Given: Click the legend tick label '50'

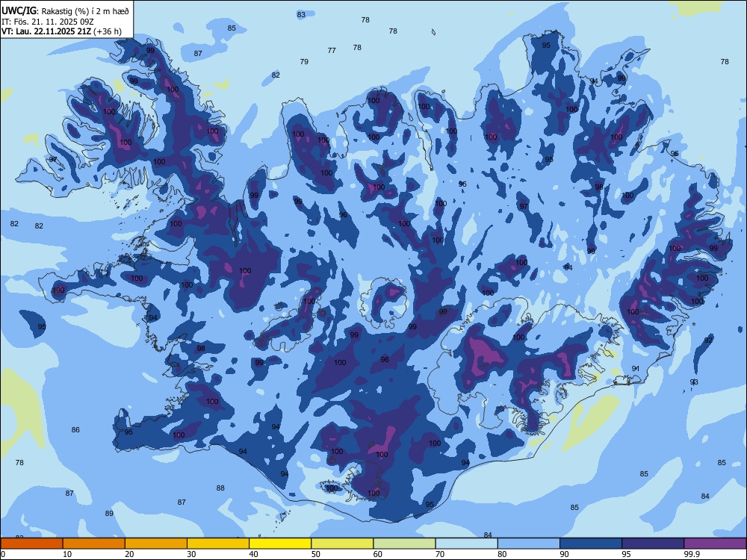Looking at the screenshot, I should tap(316, 554).
